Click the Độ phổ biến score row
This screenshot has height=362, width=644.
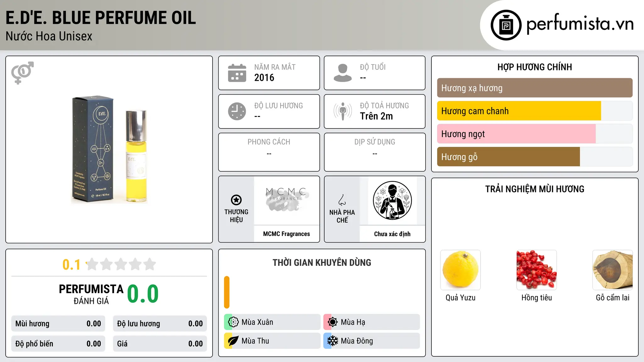click(58, 344)
